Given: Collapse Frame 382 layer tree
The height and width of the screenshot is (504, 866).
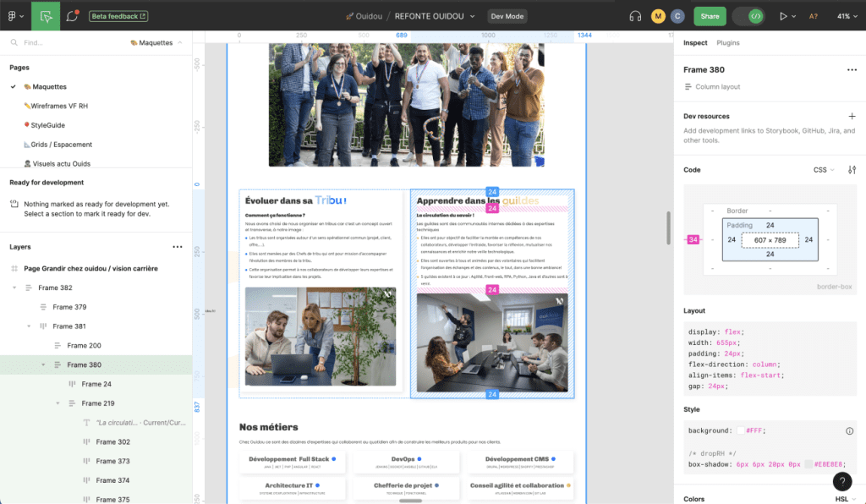Looking at the screenshot, I should [14, 288].
